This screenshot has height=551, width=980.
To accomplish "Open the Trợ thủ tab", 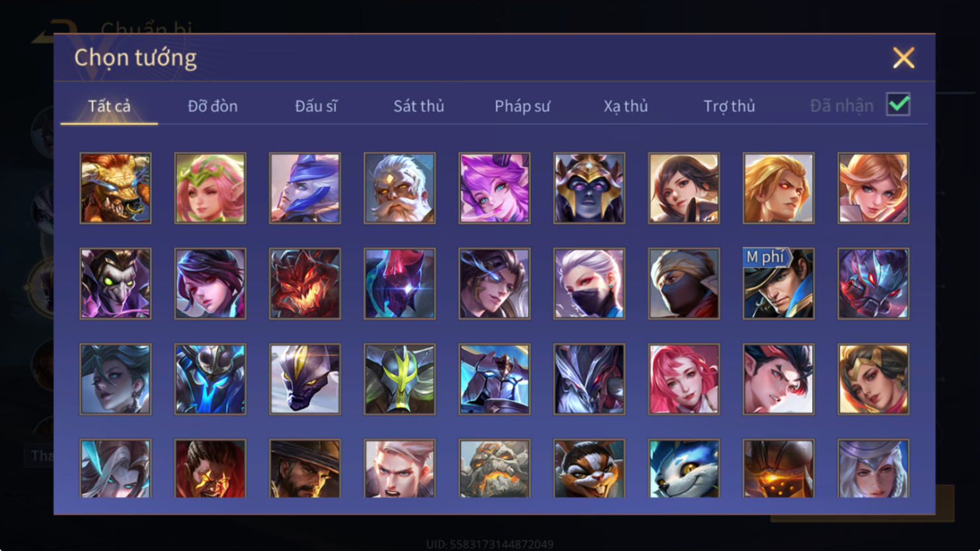I will pos(729,106).
